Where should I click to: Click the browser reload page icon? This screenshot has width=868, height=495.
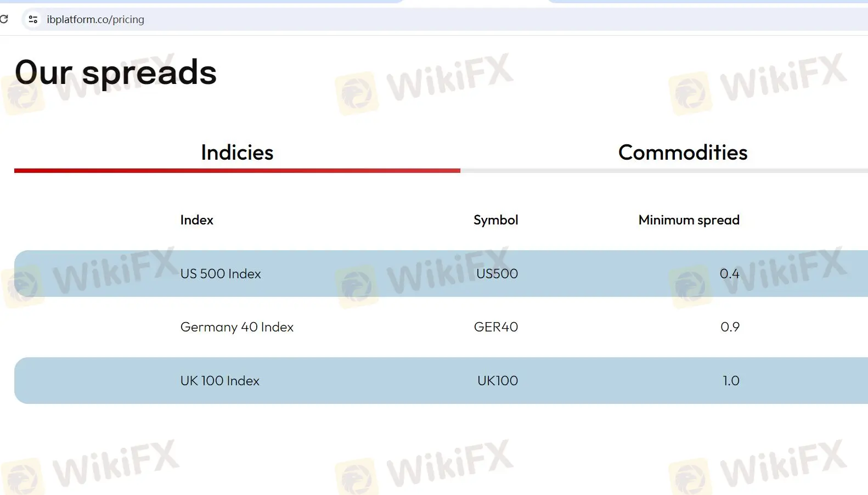4,19
